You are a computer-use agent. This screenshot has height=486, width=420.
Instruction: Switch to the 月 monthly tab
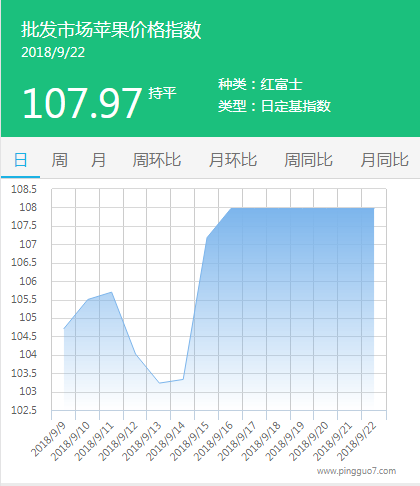coord(98,160)
